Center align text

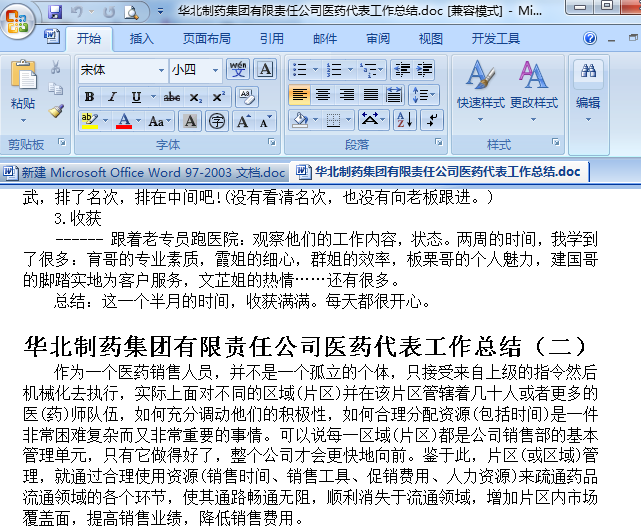(x=323, y=95)
